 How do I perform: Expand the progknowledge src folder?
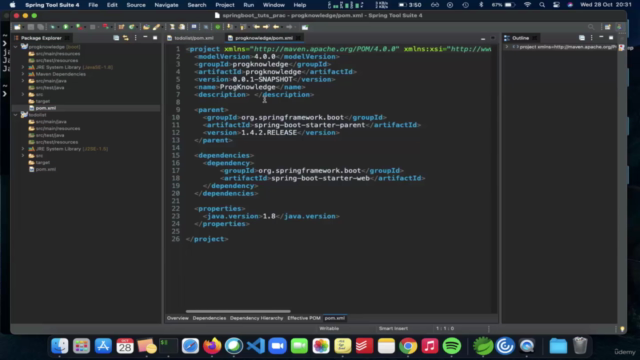[x=23, y=94]
